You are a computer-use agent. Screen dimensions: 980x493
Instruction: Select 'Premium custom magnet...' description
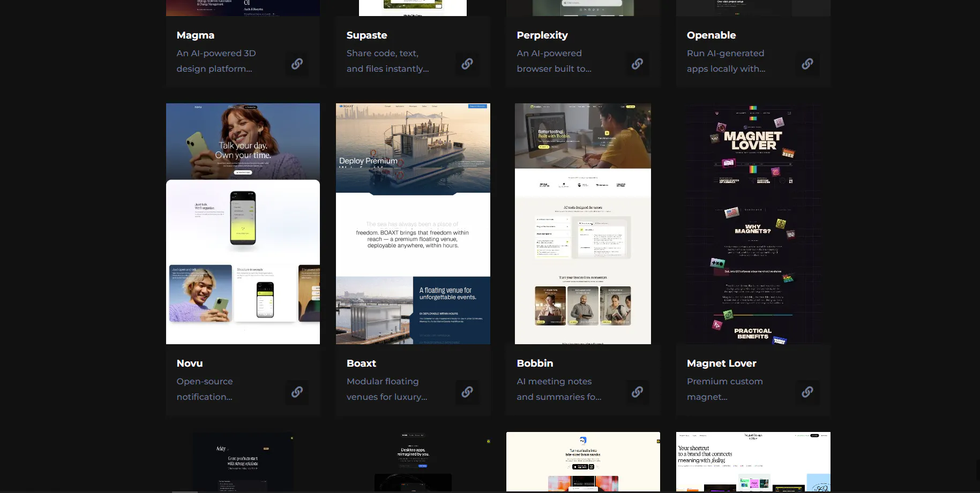point(725,389)
